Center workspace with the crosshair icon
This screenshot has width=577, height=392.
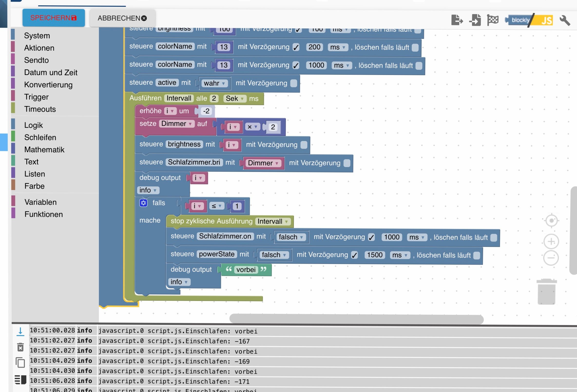tap(551, 220)
